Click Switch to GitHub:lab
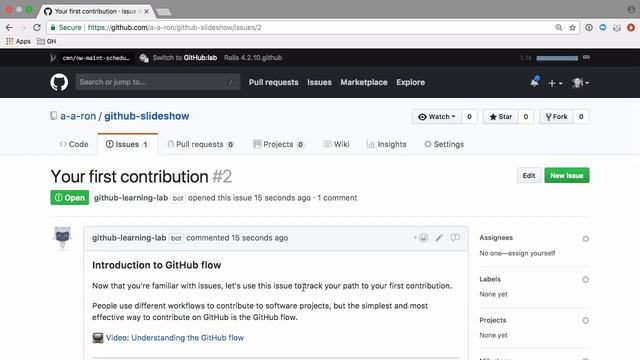 pyautogui.click(x=184, y=58)
